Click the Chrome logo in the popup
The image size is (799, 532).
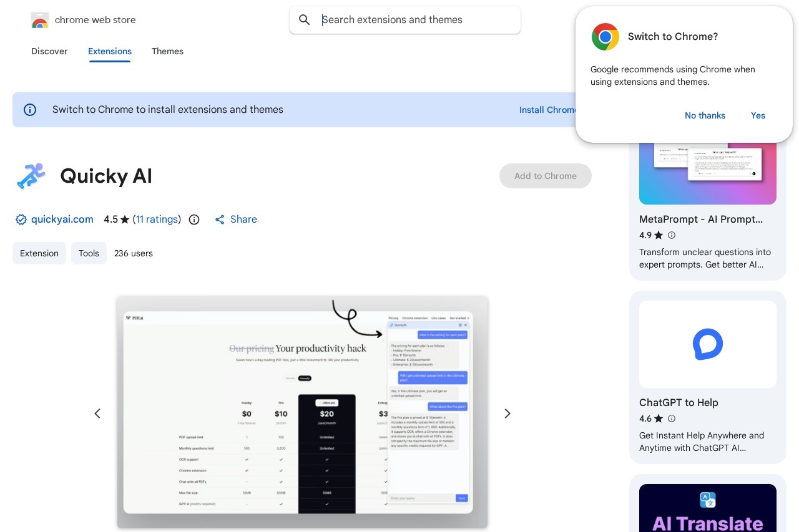click(605, 37)
